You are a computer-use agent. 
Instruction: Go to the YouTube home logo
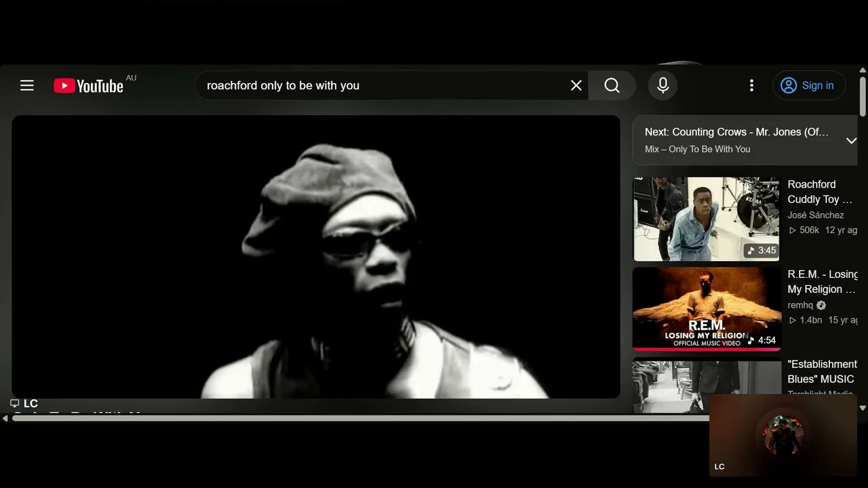(89, 86)
